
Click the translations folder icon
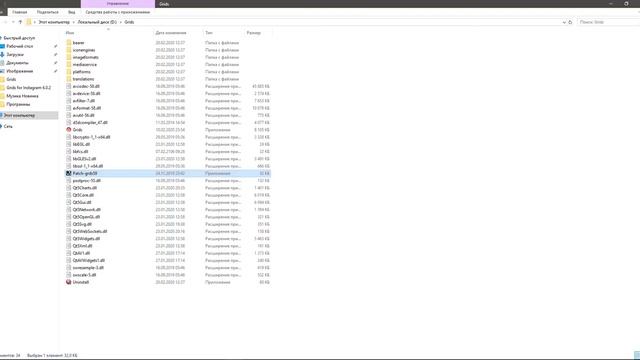[x=69, y=79]
